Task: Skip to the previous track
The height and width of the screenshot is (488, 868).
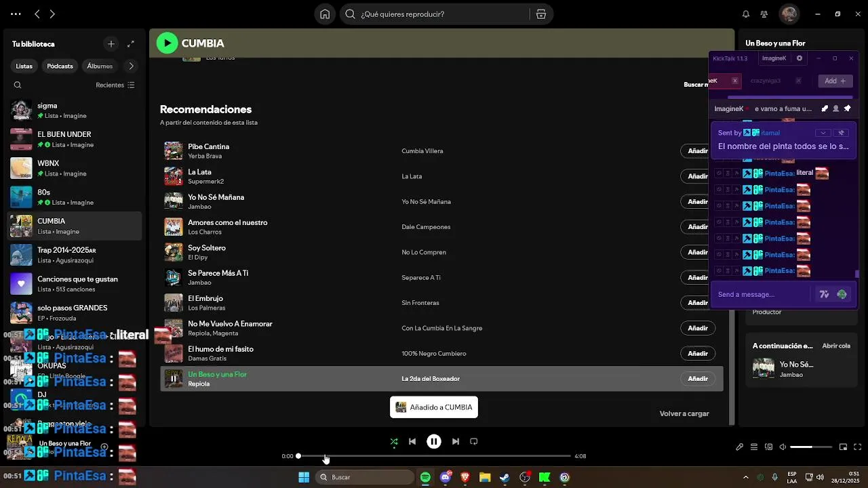Action: [412, 441]
